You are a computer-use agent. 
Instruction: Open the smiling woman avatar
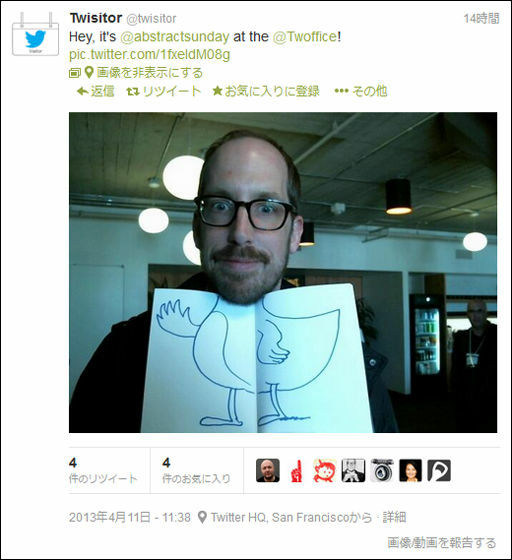coord(410,471)
